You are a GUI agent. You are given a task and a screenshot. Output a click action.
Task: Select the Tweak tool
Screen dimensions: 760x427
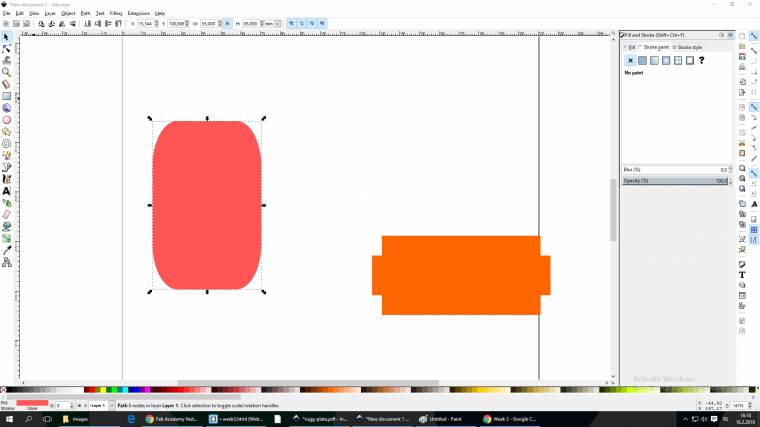(x=6, y=61)
